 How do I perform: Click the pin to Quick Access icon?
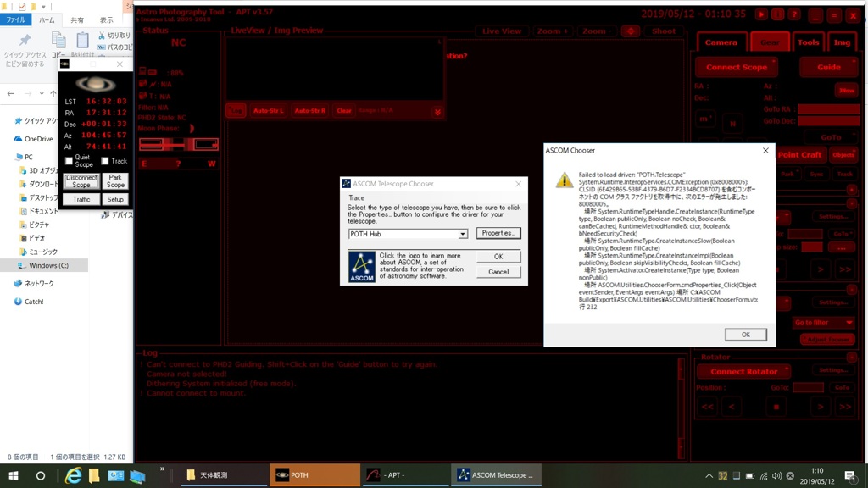[x=25, y=41]
